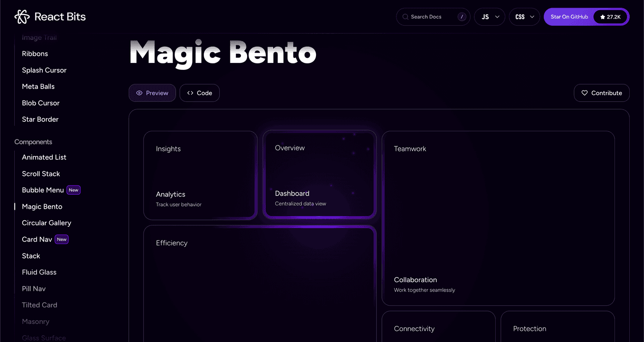Screen dimensions: 644x342
Task: Expand the CSS styling dropdown
Action: (524, 17)
